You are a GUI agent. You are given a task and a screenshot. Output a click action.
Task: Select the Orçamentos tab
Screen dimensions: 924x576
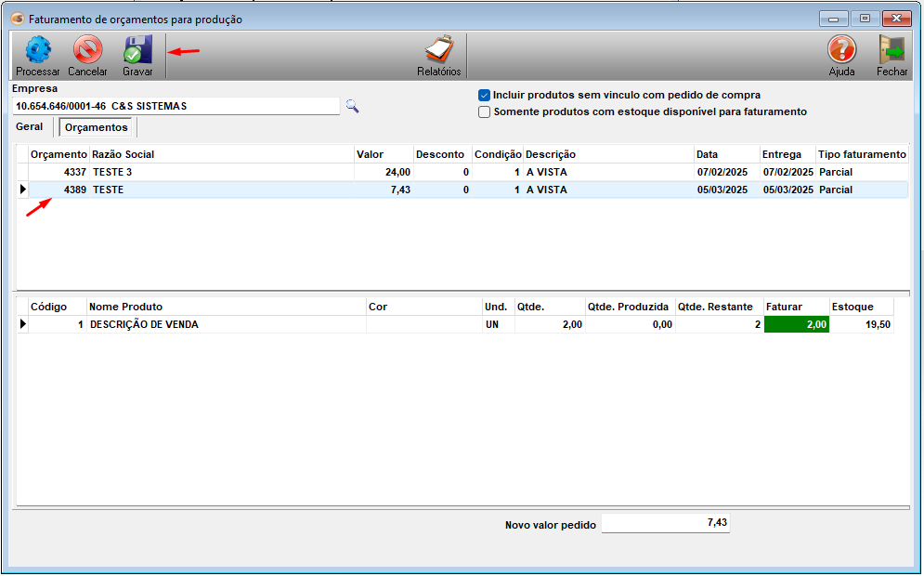click(x=97, y=127)
